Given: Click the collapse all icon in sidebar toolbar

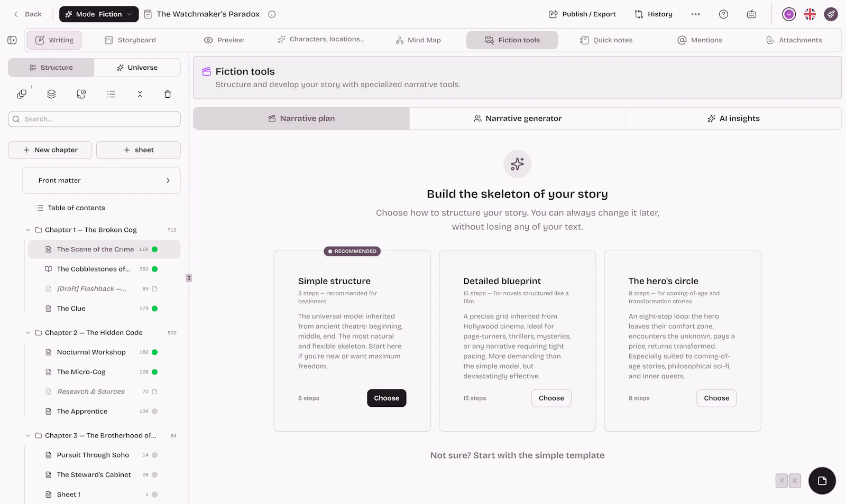Looking at the screenshot, I should pyautogui.click(x=140, y=94).
